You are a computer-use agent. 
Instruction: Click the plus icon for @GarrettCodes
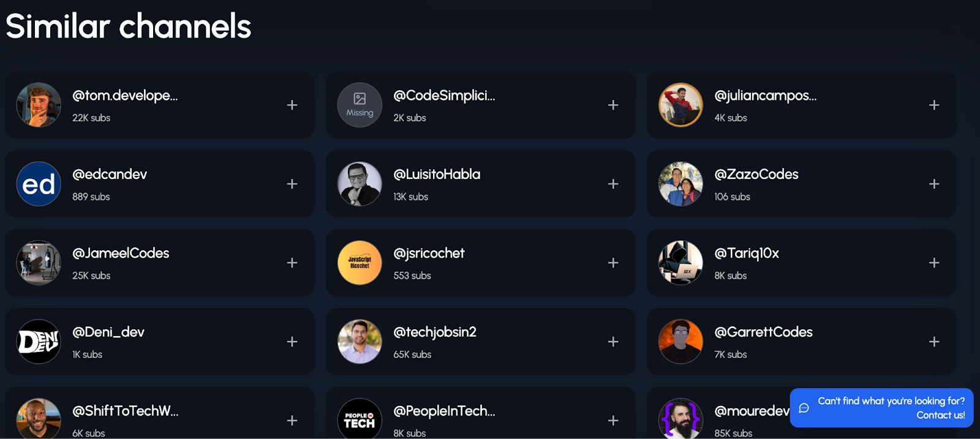point(934,342)
